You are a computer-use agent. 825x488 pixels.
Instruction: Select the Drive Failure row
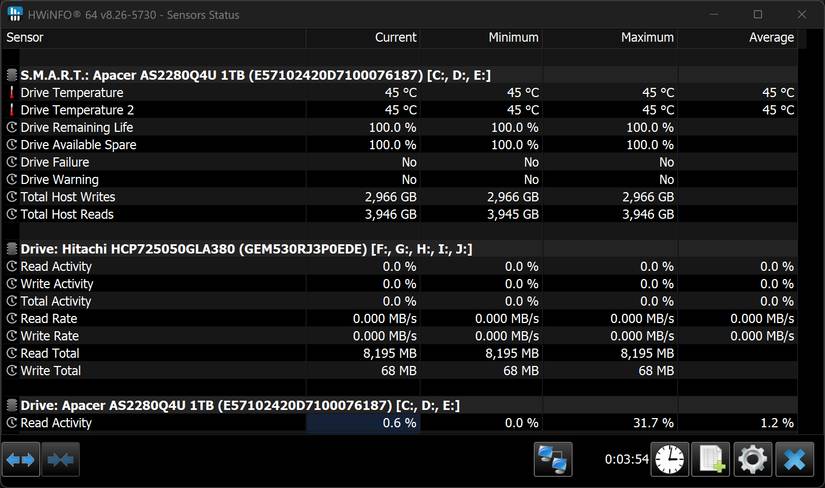click(x=402, y=162)
